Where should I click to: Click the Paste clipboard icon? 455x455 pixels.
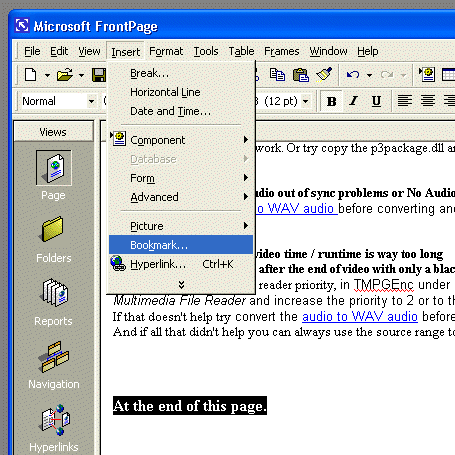pyautogui.click(x=301, y=75)
